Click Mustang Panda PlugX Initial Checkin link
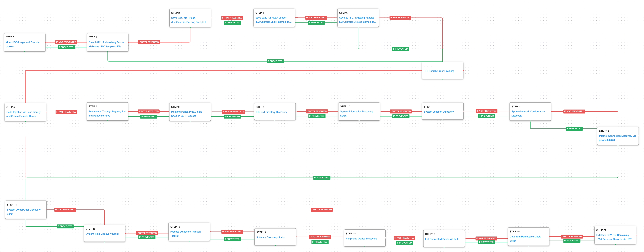 [x=187, y=112]
